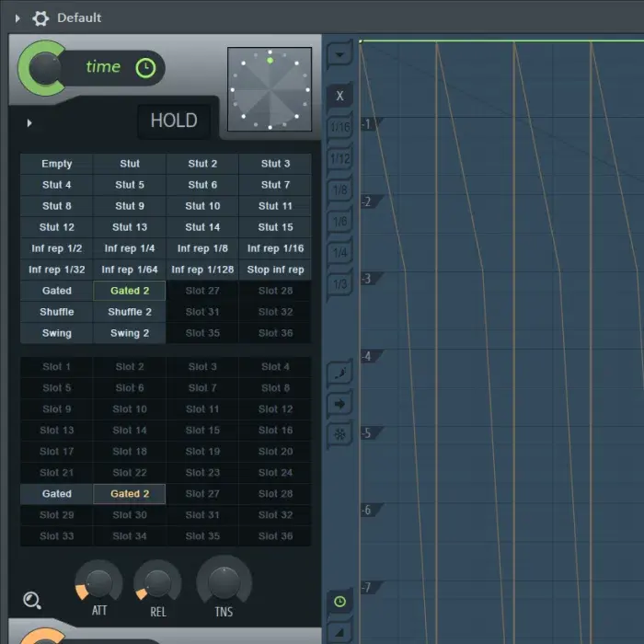Adjust the green time mix knob

42,68
